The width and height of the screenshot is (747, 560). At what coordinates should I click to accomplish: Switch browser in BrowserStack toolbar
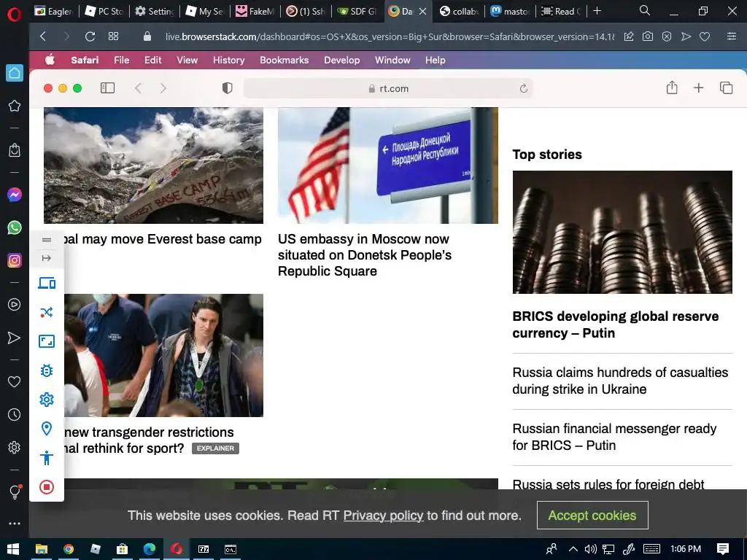pyautogui.click(x=47, y=284)
